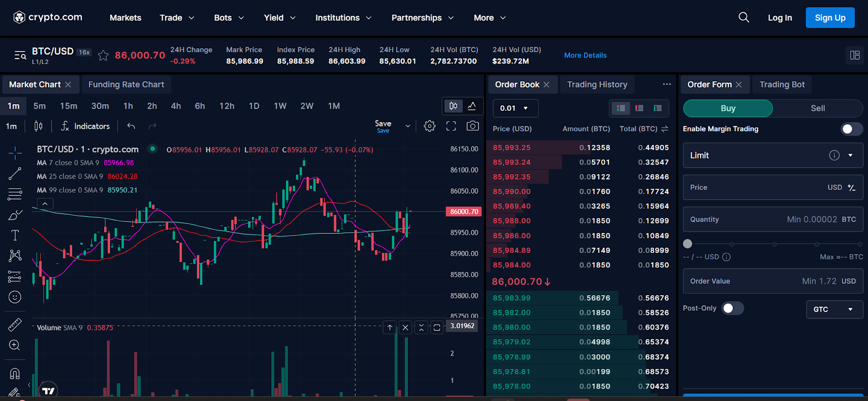Switch to the candlestick chart view icon
The height and width of the screenshot is (401, 868).
point(454,106)
